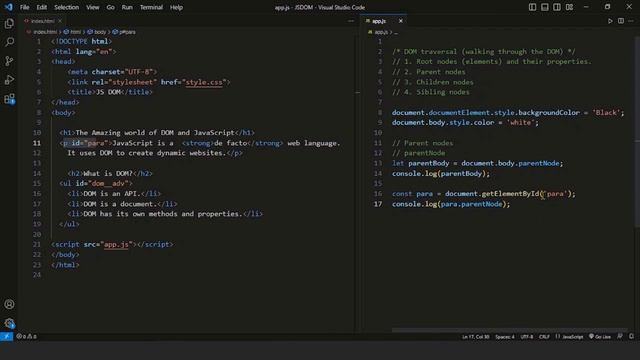Click 'parentBody' variable on line 13
The height and width of the screenshot is (360, 640).
pos(429,163)
